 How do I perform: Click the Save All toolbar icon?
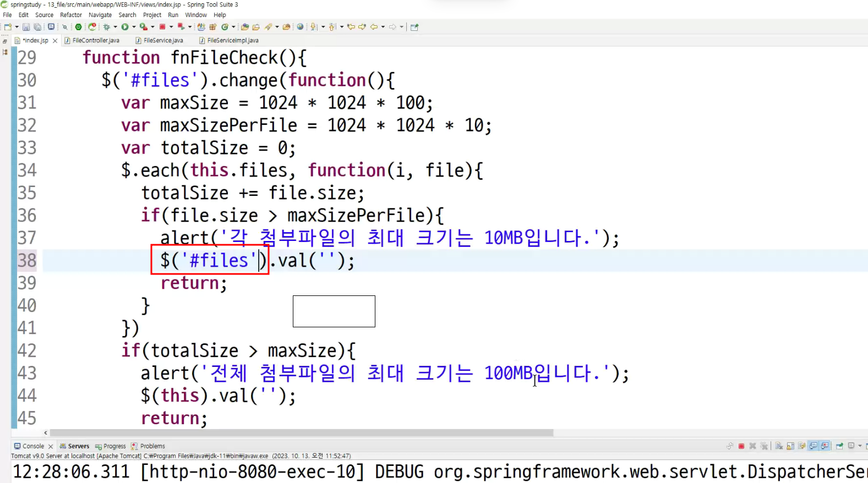37,26
